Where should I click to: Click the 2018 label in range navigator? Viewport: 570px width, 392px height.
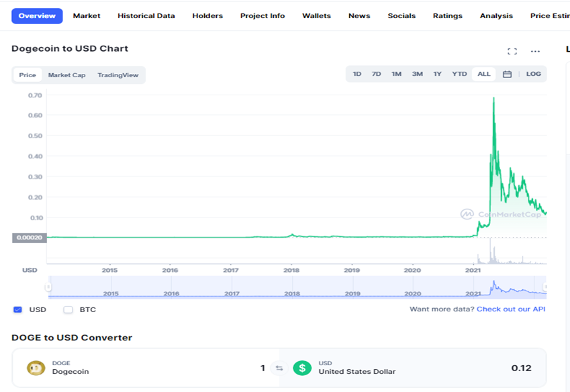292,293
